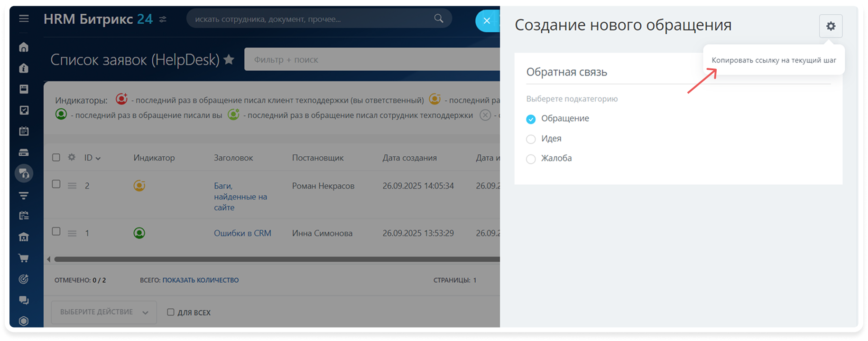Open the hamburger menu in the sidebar
This screenshot has height=341, width=868.
tap(24, 19)
